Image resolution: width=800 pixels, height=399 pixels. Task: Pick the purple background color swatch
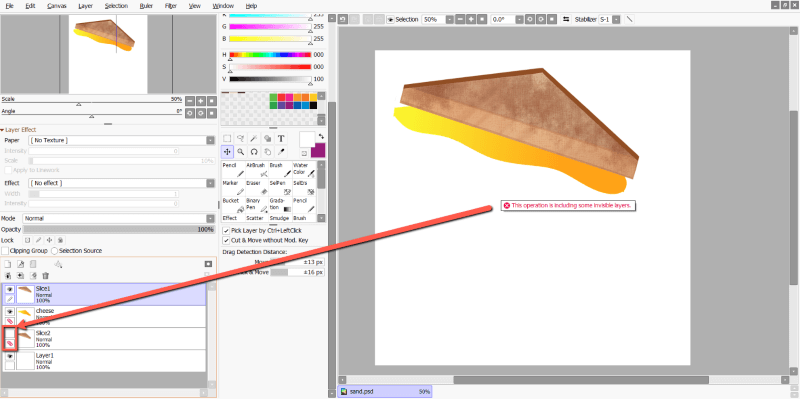tap(318, 151)
